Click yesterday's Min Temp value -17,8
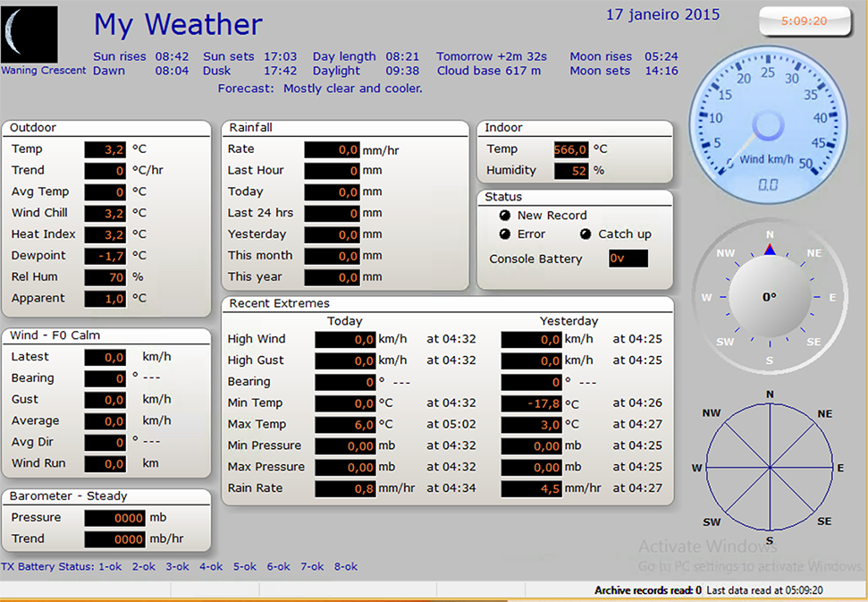The image size is (868, 602). point(531,403)
